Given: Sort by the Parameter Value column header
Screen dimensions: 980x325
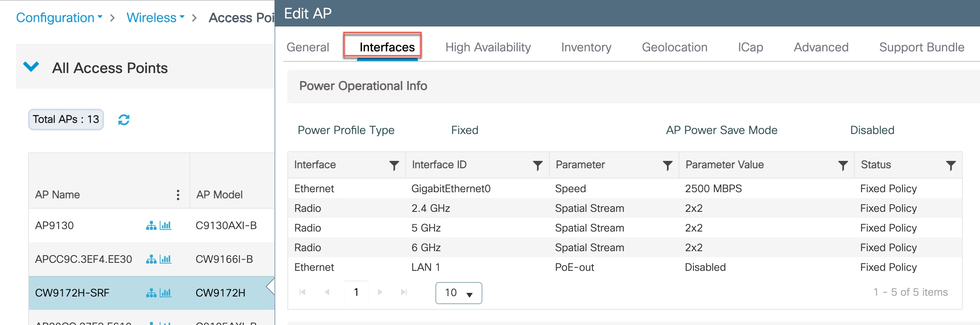Looking at the screenshot, I should pos(724,165).
